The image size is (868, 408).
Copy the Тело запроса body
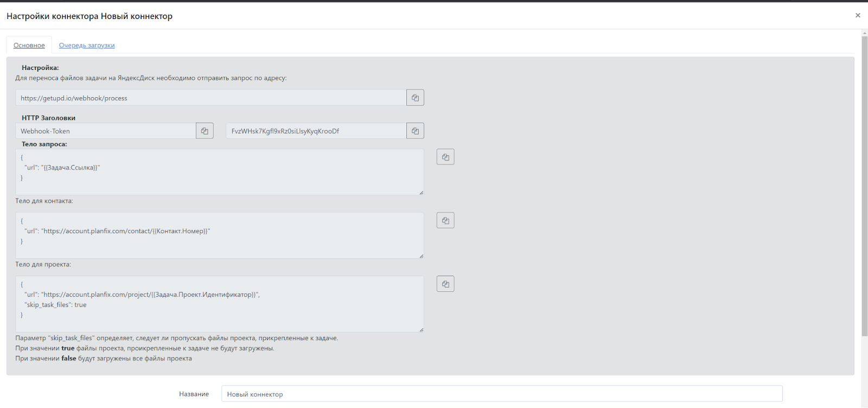(x=445, y=157)
